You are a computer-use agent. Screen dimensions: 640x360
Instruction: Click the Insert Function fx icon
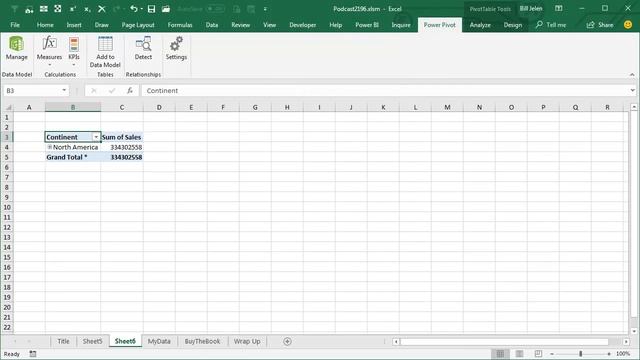[x=130, y=91]
